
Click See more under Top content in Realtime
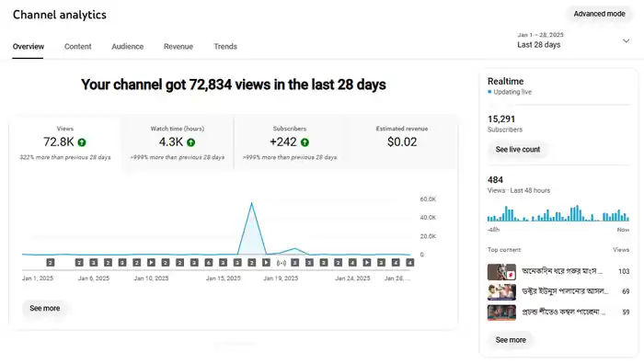tap(511, 340)
